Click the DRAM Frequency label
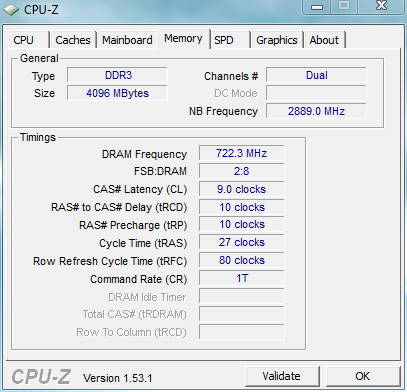407x392 pixels. point(144,154)
